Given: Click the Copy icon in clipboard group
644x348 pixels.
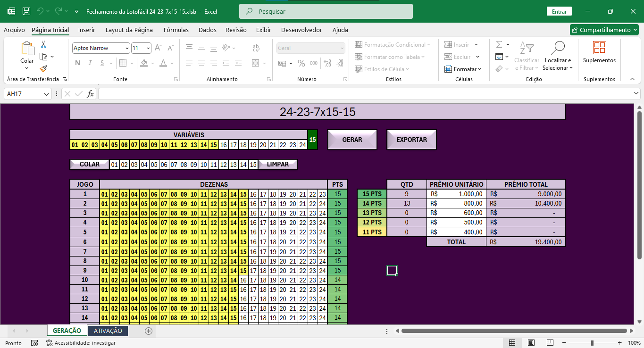Looking at the screenshot, I should point(43,57).
